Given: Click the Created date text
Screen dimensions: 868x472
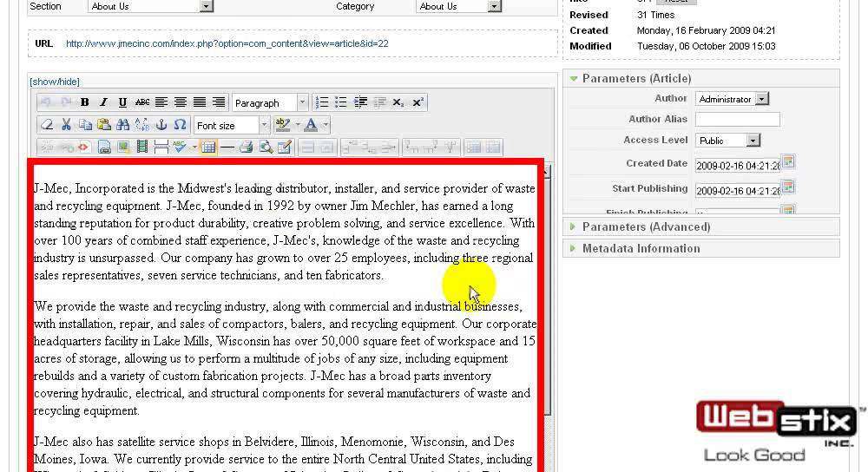Looking at the screenshot, I should 706,30.
